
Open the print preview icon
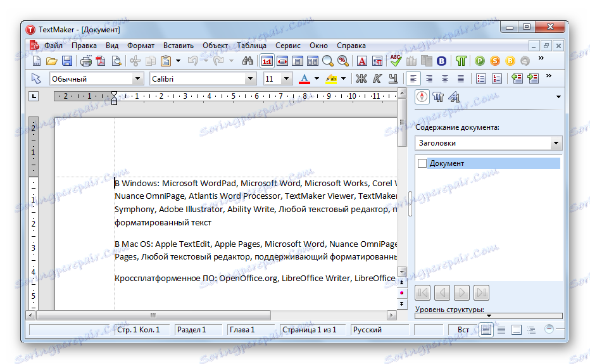tap(116, 61)
